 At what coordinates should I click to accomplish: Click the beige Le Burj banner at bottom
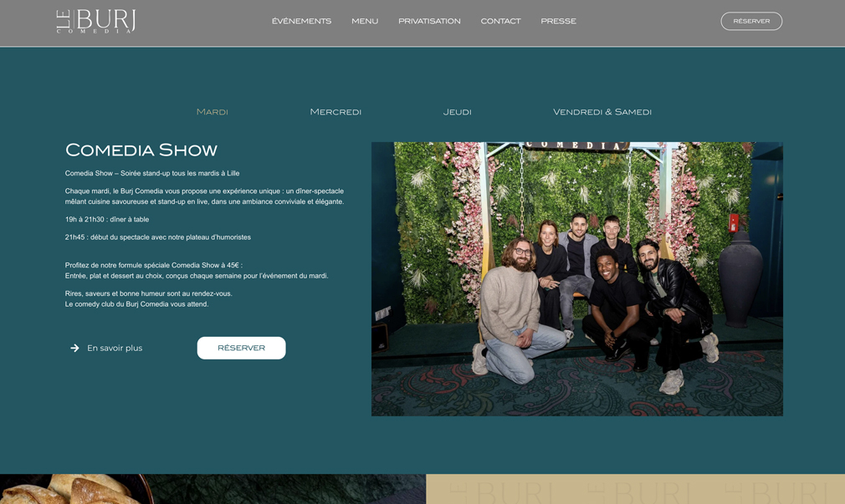tap(635, 489)
